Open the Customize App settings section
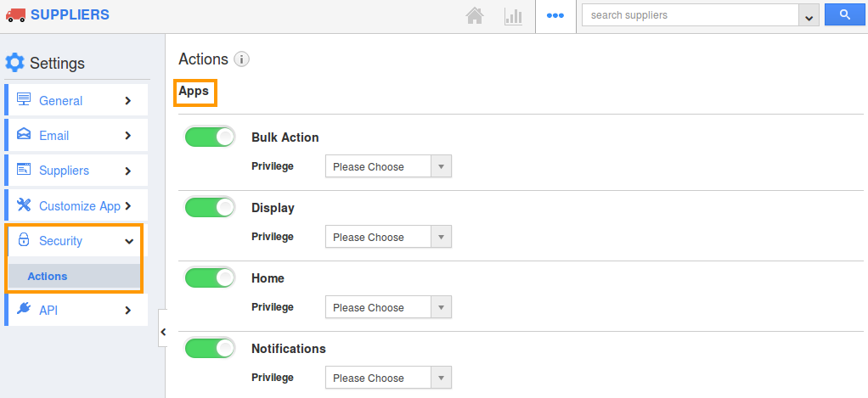 76,206
